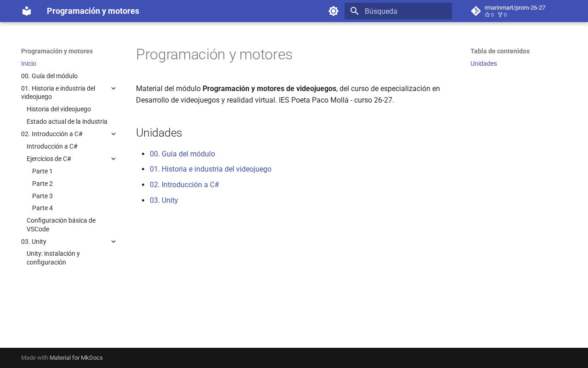Collapse the '03. Unity' sidebar section
The width and height of the screenshot is (588, 368).
point(113,241)
